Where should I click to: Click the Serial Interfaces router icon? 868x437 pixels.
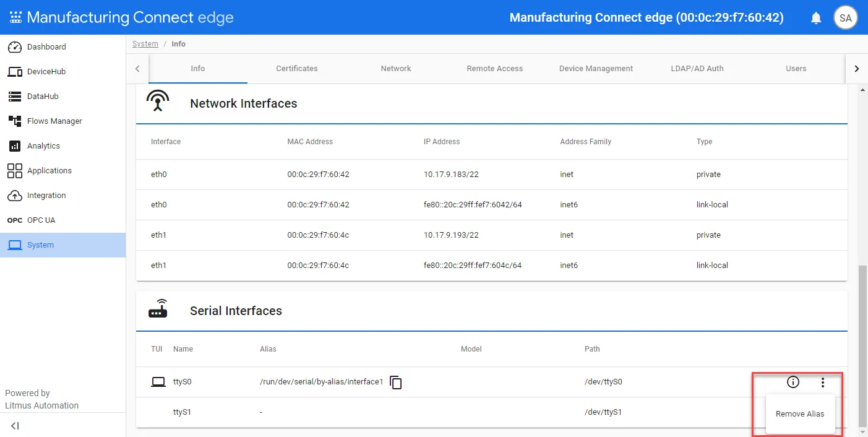[x=158, y=309]
